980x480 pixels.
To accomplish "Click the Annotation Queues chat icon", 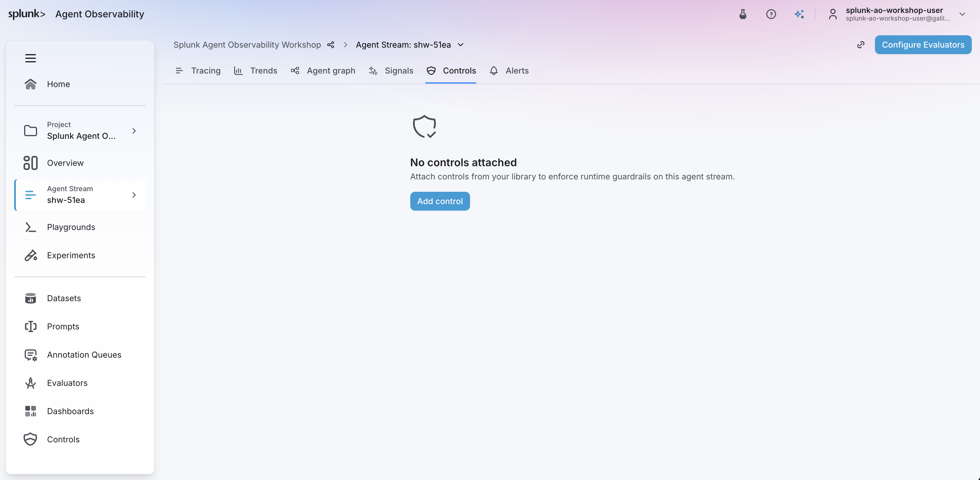I will pos(30,355).
